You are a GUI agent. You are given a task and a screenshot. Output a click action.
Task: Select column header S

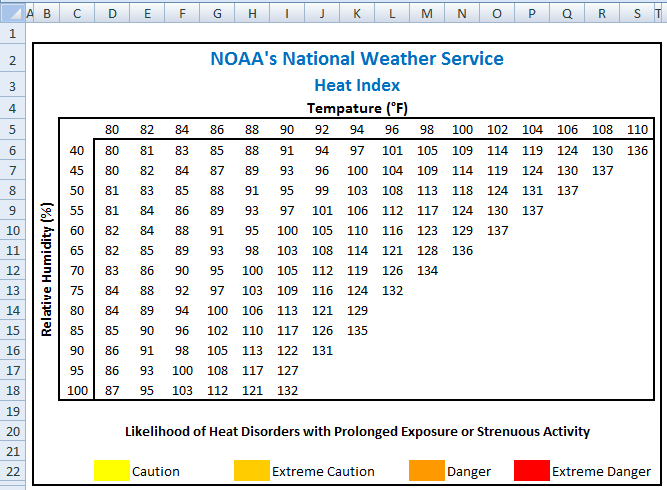point(637,14)
